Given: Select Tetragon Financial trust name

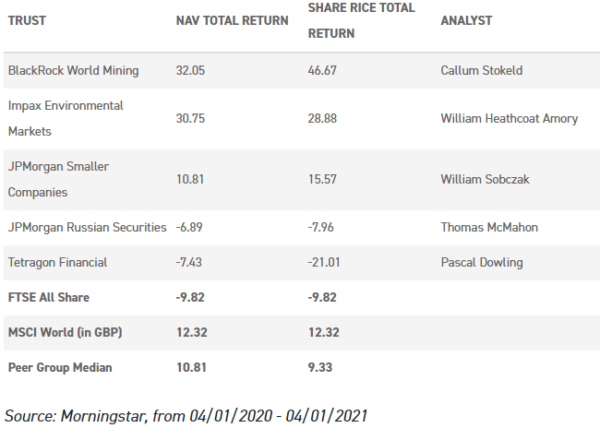Looking at the screenshot, I should (x=57, y=262).
